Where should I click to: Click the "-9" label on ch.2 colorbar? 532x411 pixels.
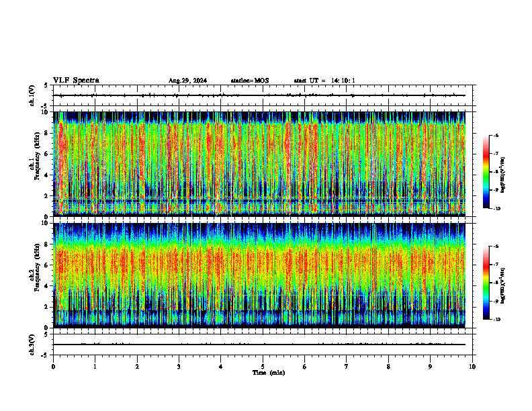tap(496, 301)
